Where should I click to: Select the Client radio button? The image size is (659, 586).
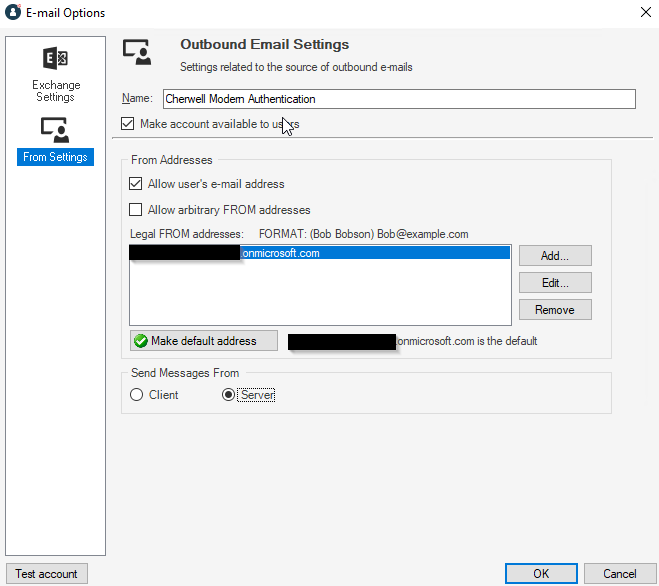tap(137, 395)
